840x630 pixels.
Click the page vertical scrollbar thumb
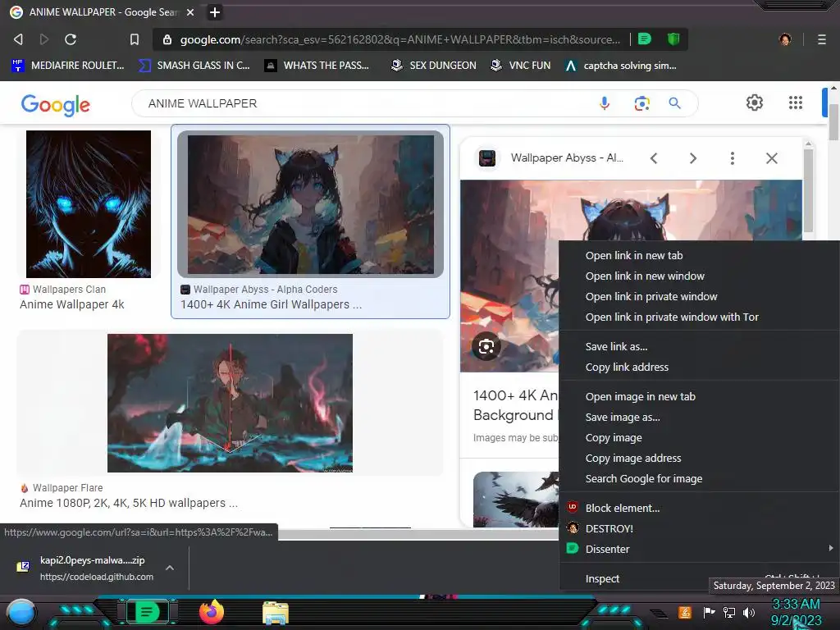click(833, 121)
